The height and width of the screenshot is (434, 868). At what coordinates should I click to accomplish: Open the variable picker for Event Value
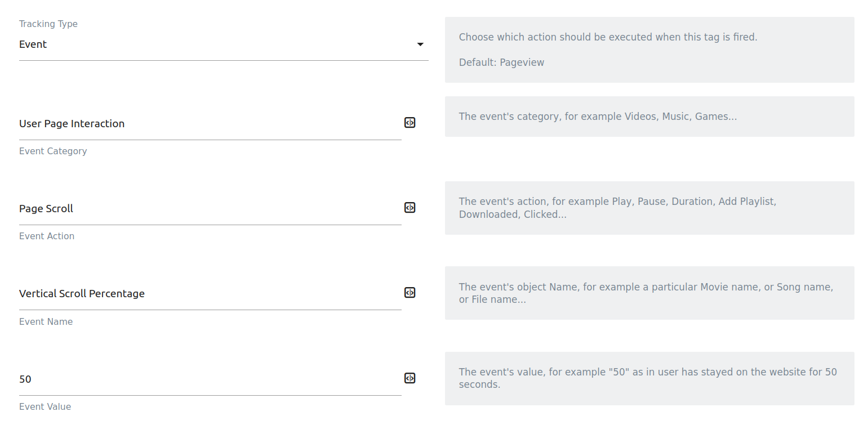409,378
